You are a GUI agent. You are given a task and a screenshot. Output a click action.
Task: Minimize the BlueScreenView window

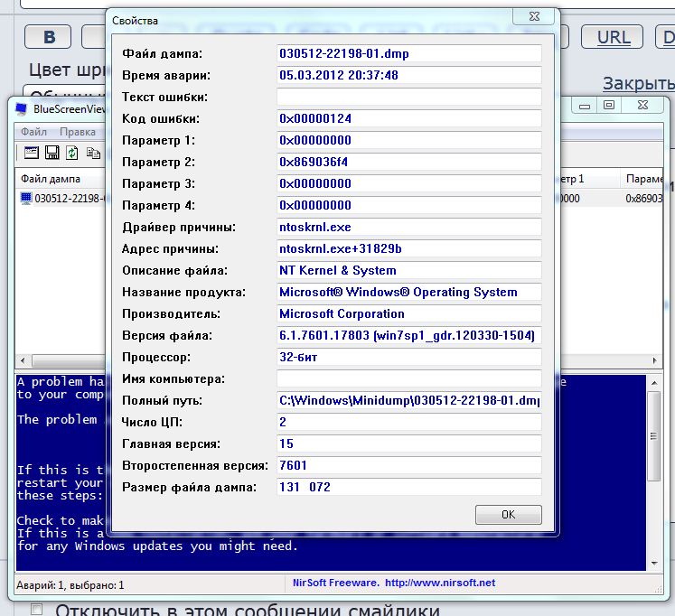point(585,106)
